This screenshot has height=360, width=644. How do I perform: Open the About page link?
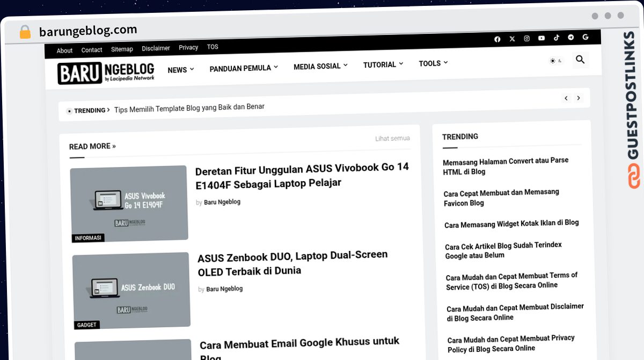pos(64,51)
